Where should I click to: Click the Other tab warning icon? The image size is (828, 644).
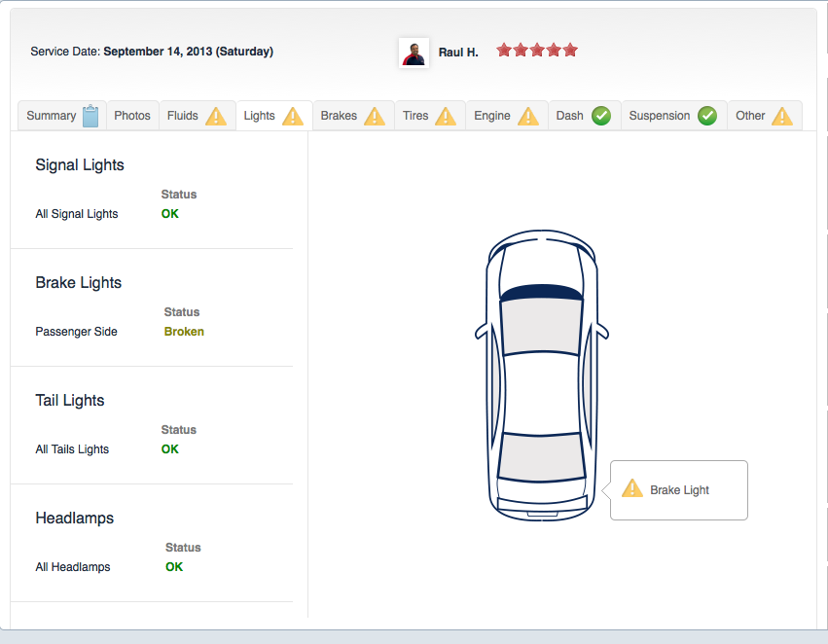point(782,116)
